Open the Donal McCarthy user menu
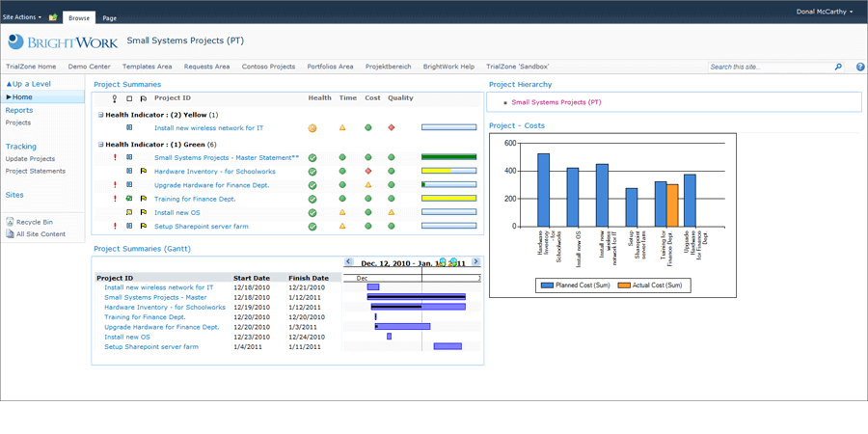This screenshot has height=434, width=868. 825,12
